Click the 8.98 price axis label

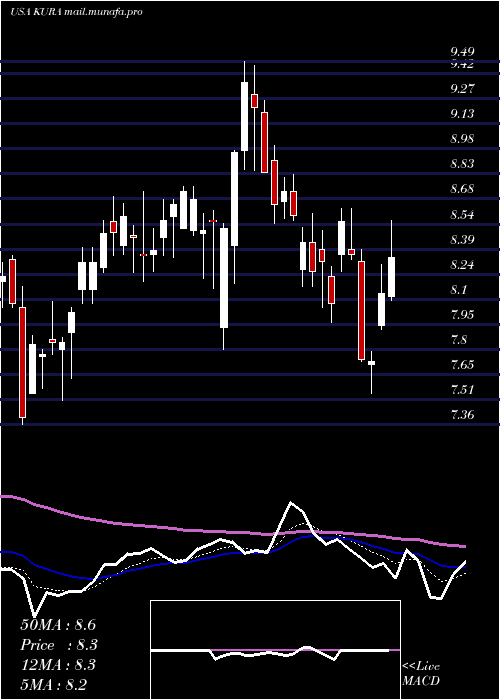tap(462, 139)
